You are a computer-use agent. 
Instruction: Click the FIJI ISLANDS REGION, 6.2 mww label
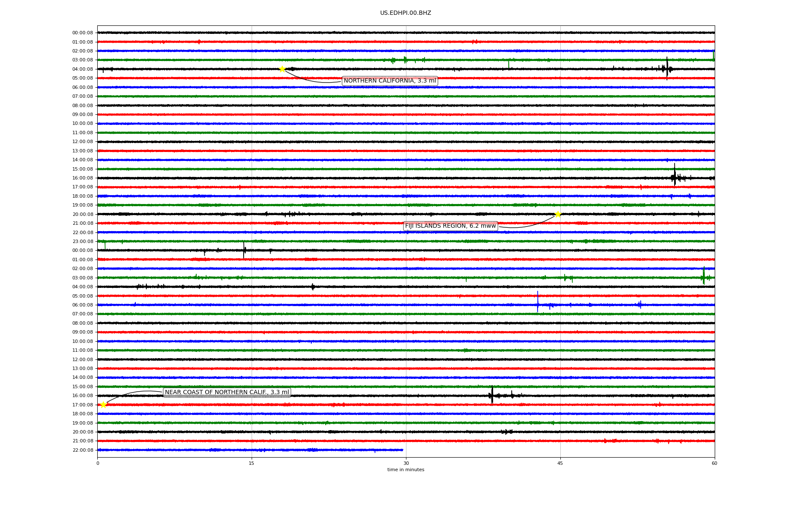[x=450, y=226]
